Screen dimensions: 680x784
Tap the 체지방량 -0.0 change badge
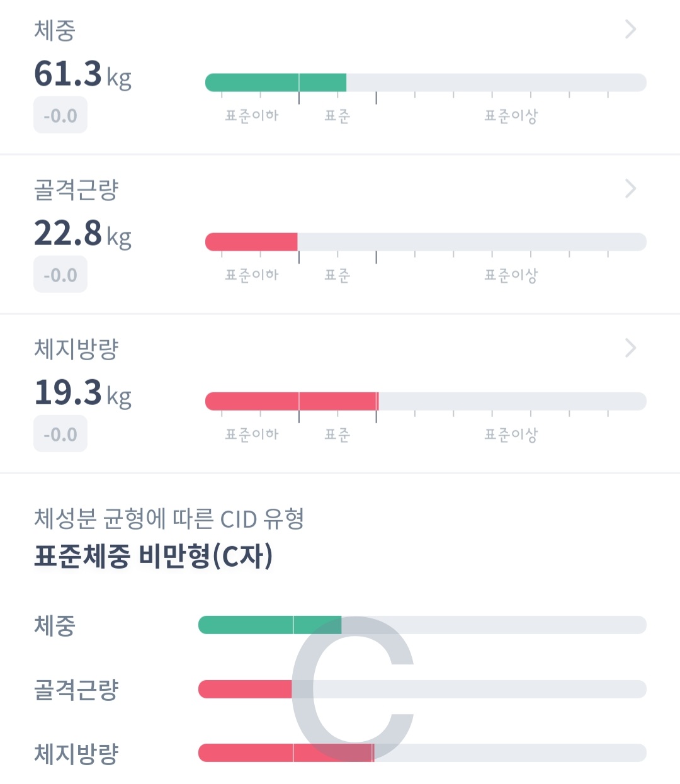60,434
